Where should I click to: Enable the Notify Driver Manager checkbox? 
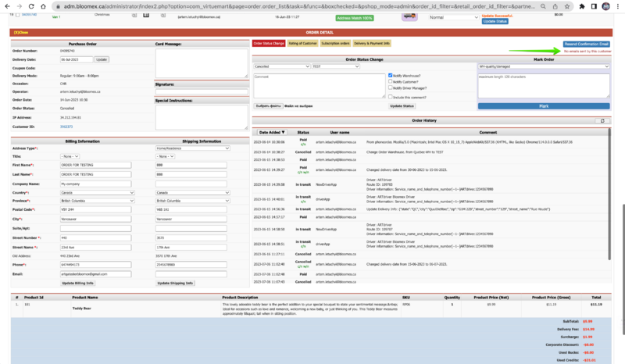(x=390, y=87)
